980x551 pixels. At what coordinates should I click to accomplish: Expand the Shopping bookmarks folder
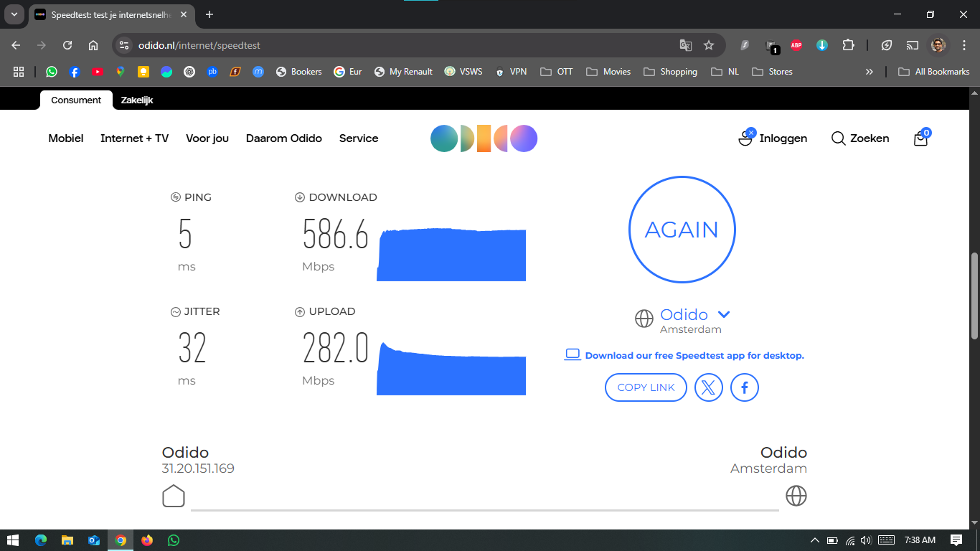pyautogui.click(x=671, y=72)
